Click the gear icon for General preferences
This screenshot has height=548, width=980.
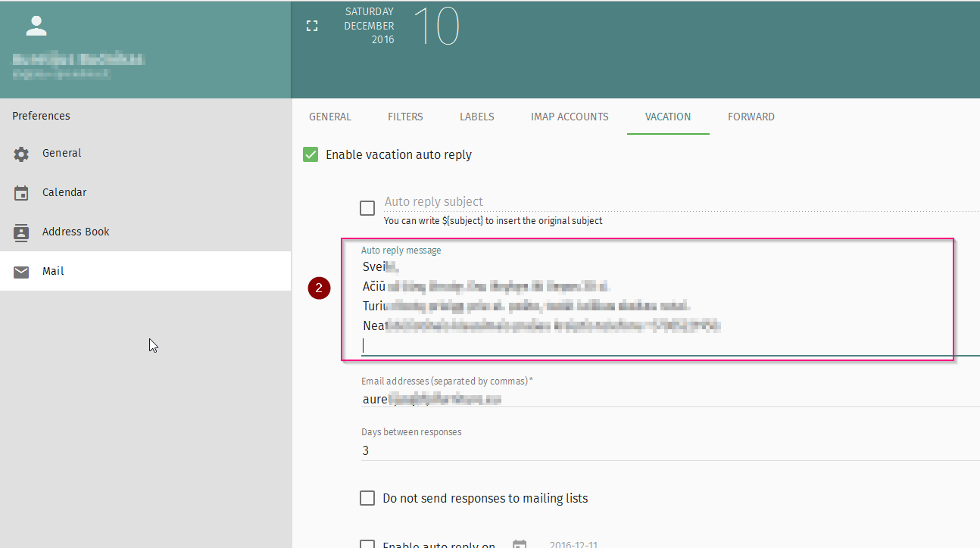point(21,154)
